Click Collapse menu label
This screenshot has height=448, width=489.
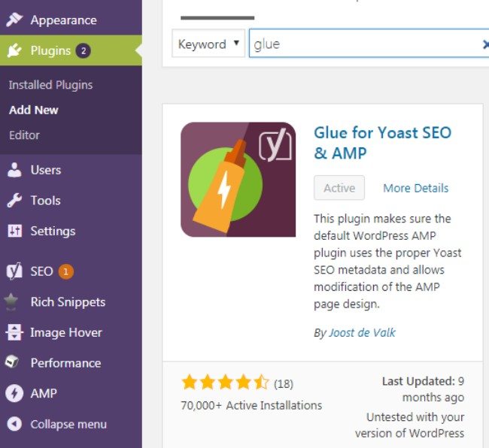(x=68, y=425)
